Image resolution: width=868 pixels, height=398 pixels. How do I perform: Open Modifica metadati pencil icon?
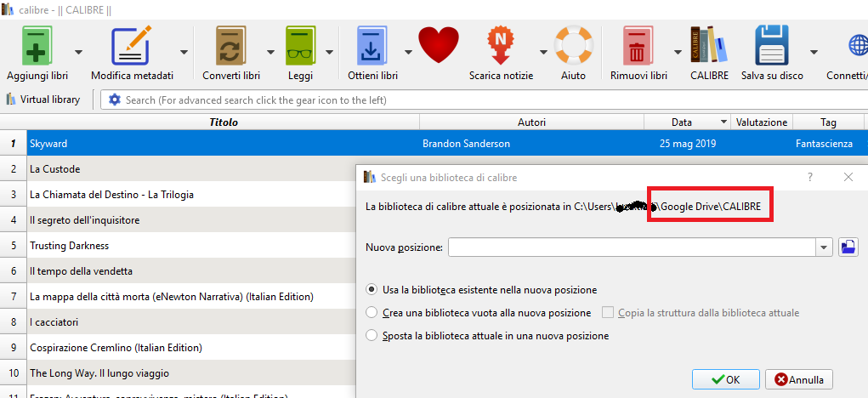(x=132, y=46)
